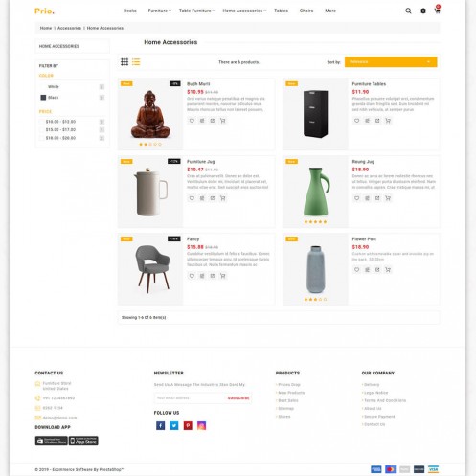Click the newsletter email address field
The image size is (476, 476).
coord(190,398)
